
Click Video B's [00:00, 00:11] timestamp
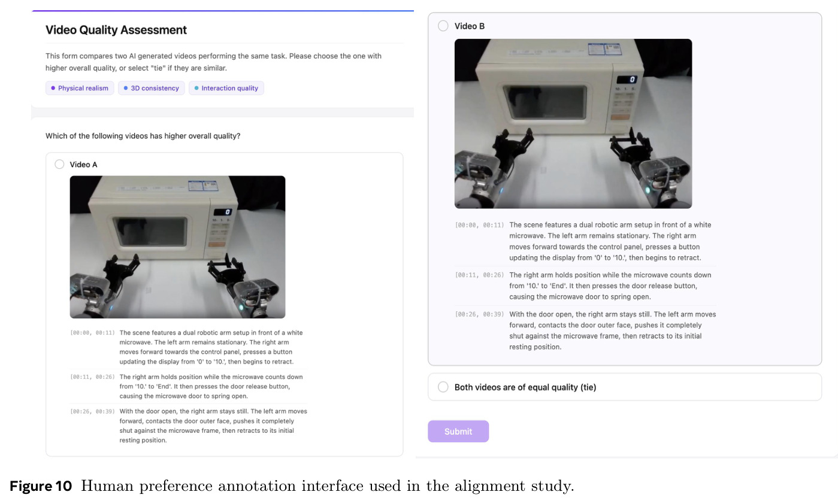(479, 225)
